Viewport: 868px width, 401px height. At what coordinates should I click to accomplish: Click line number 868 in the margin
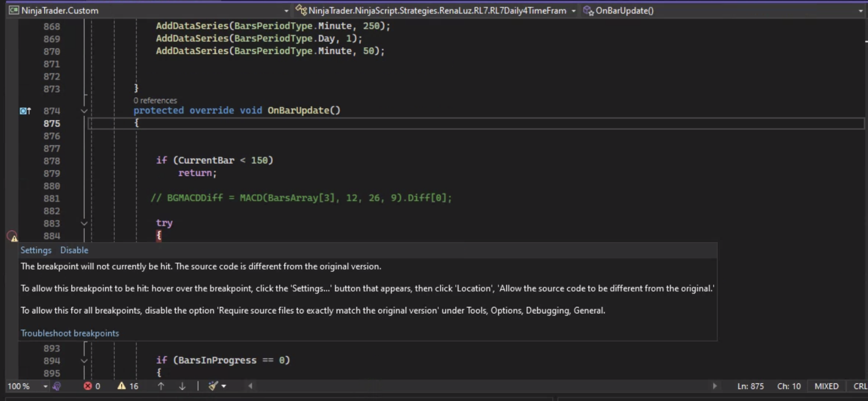point(52,27)
